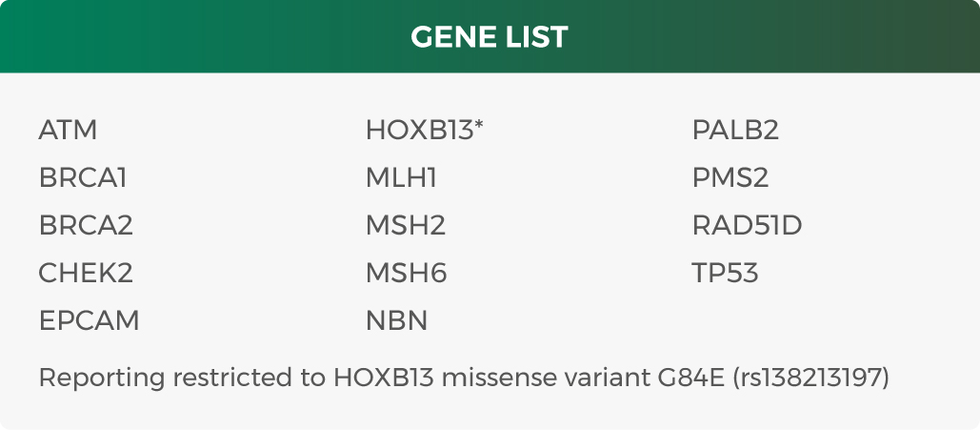Click the MSH6 gene entry
This screenshot has width=980, height=430.
pyautogui.click(x=407, y=273)
